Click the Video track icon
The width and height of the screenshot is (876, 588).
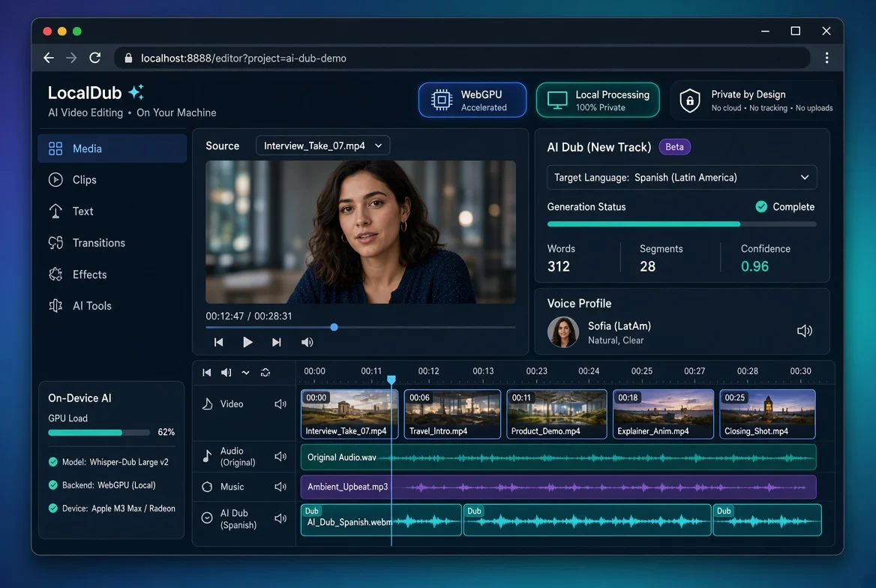click(207, 403)
